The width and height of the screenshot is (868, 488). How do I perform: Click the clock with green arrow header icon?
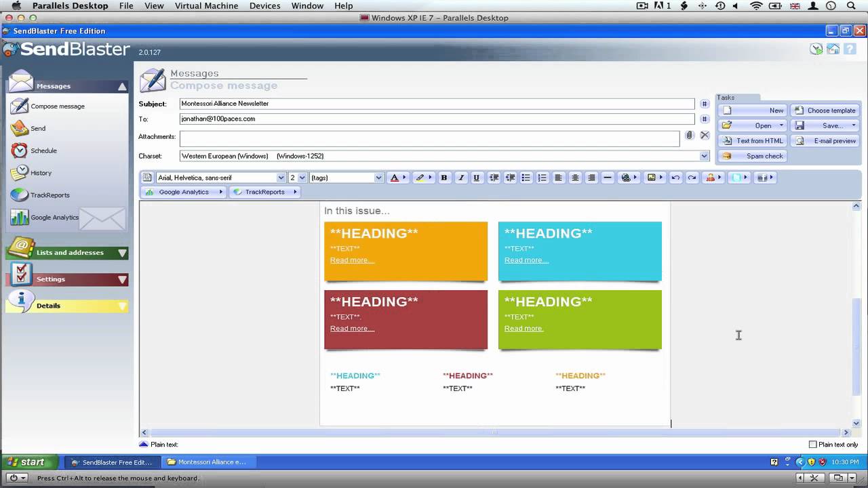coord(816,49)
